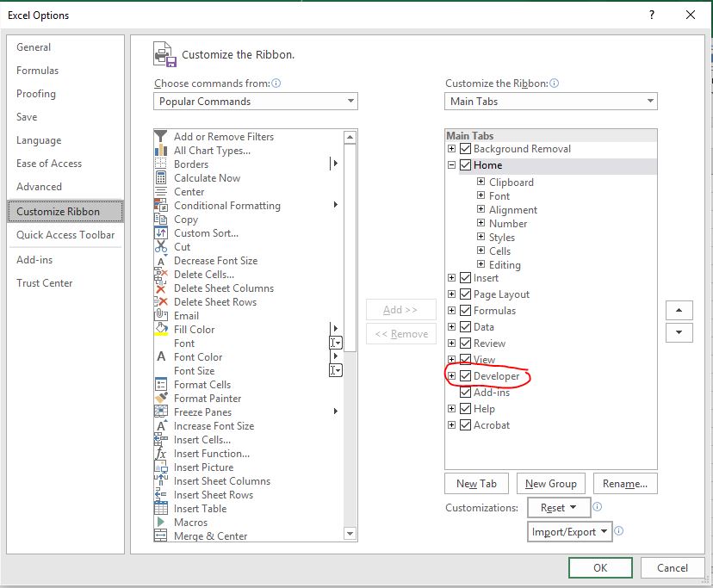The image size is (713, 588).
Task: Click the Fill Color swatch icon
Action: [162, 329]
